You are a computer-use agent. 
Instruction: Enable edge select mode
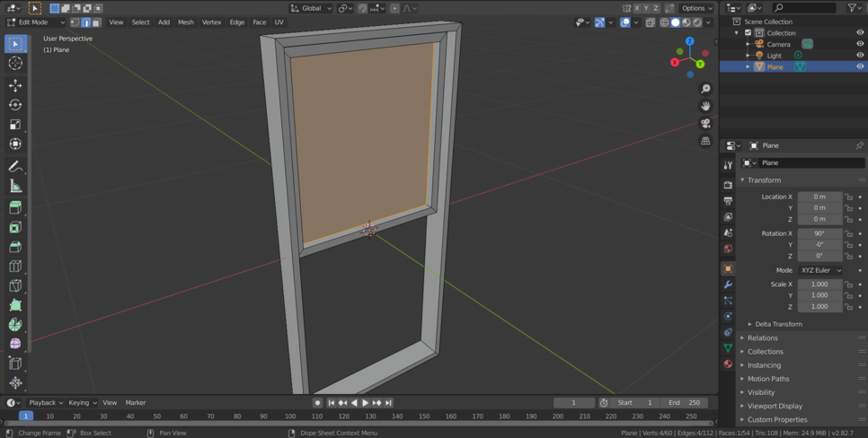coord(85,22)
